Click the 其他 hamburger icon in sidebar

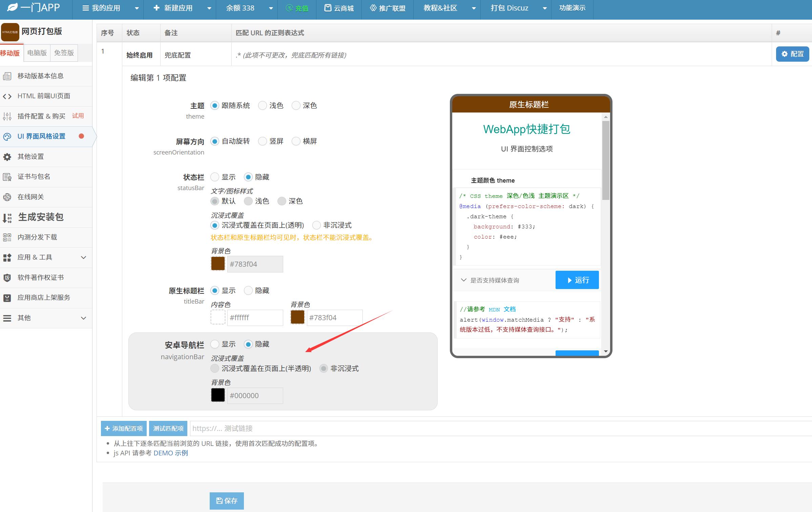7,318
